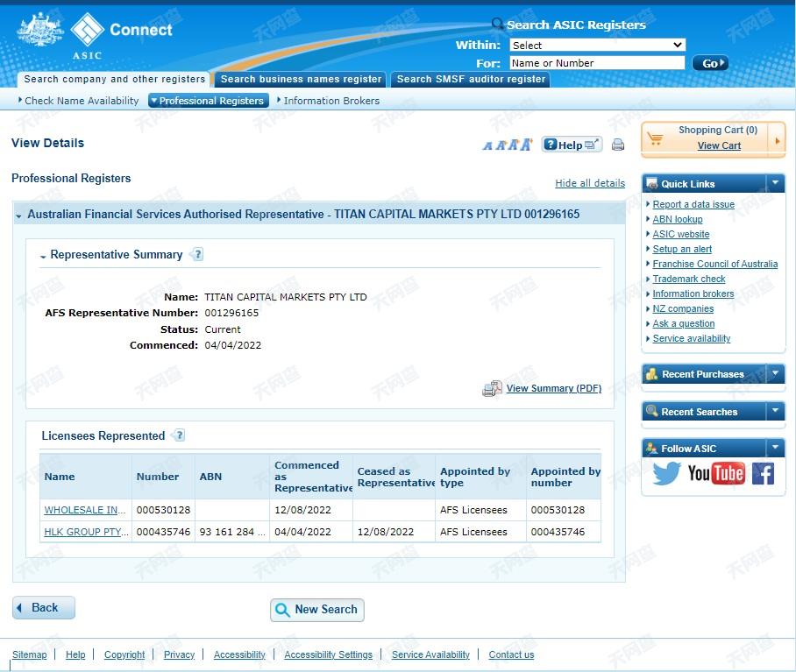Select the largest font size icon
This screenshot has height=672, width=796.
[527, 145]
